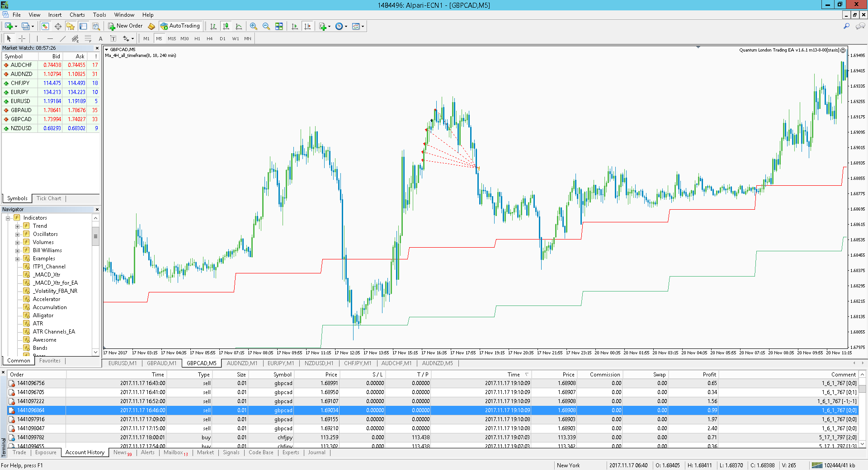Toggle Chart Shift
The width and height of the screenshot is (868, 470).
(307, 26)
